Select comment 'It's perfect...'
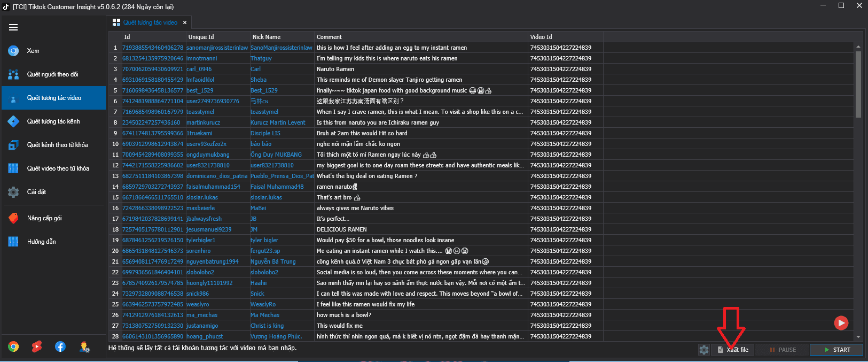 pyautogui.click(x=333, y=219)
